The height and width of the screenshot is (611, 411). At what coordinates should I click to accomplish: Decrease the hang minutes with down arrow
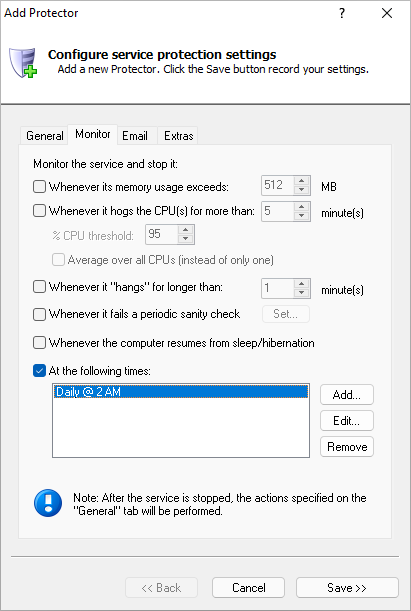coord(301,293)
